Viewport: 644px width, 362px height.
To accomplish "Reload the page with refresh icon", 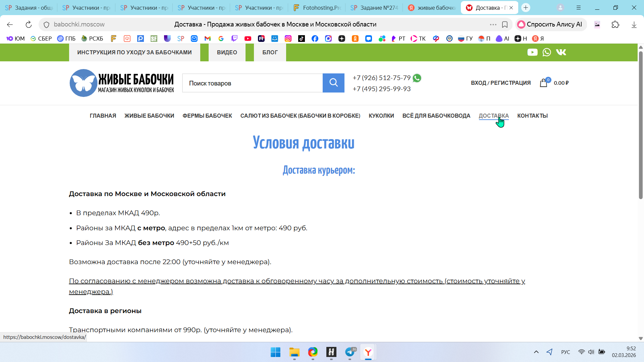I will [29, 24].
